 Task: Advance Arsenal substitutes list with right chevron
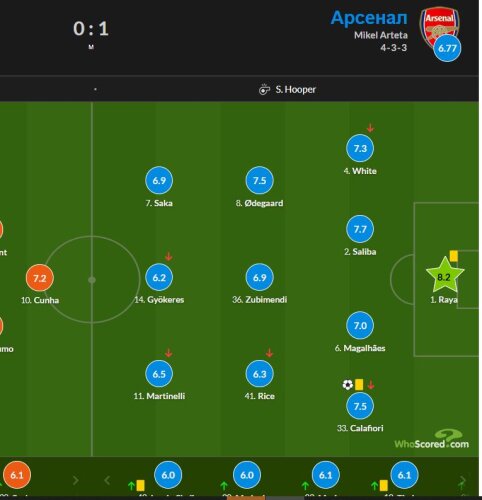pos(462,480)
